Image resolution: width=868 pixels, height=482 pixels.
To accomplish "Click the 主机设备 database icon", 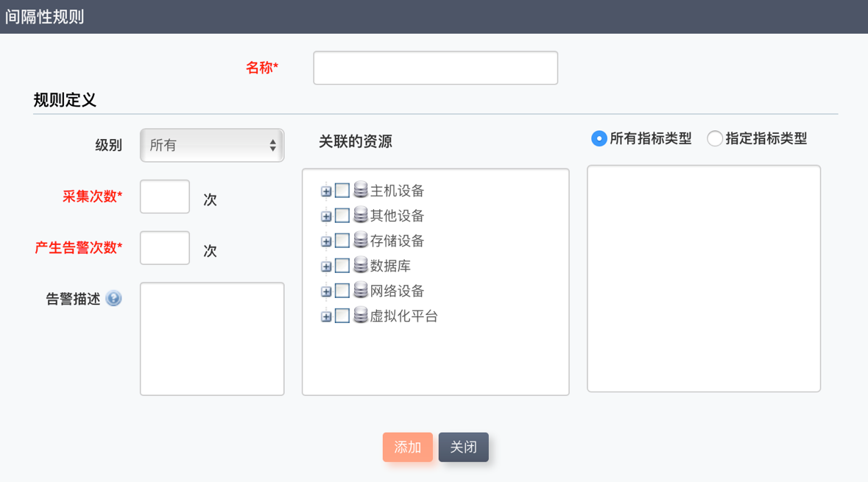I will [360, 191].
